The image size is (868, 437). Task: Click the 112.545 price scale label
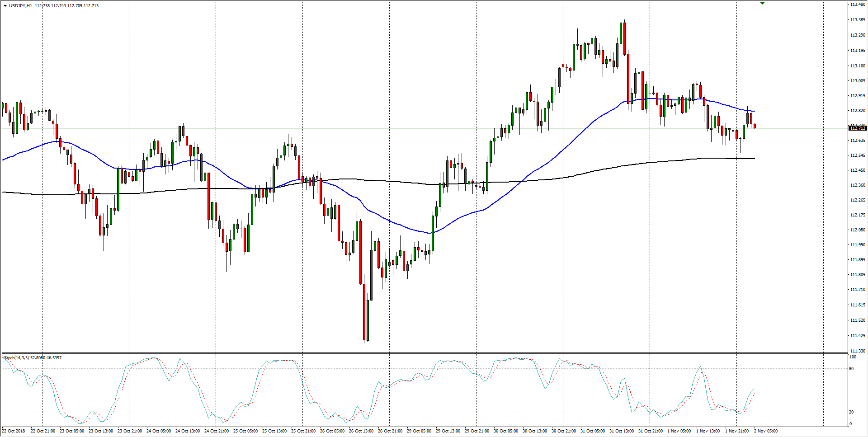858,155
